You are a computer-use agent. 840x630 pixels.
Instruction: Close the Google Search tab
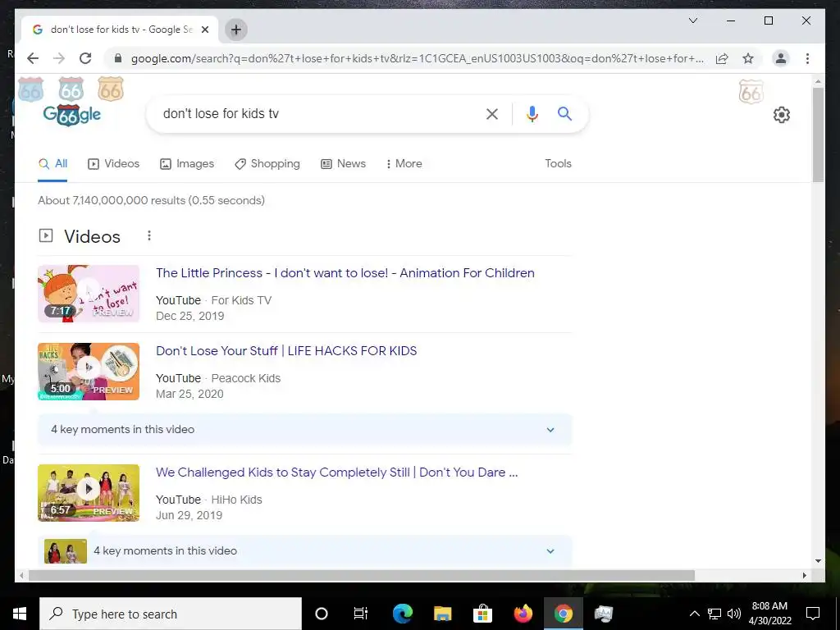(204, 30)
